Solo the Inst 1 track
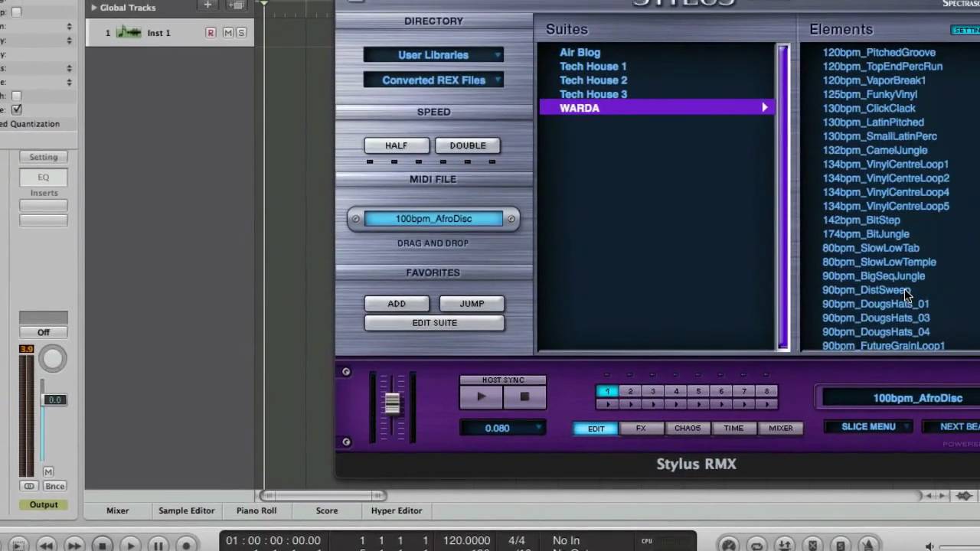The height and width of the screenshot is (551, 980). (x=241, y=33)
